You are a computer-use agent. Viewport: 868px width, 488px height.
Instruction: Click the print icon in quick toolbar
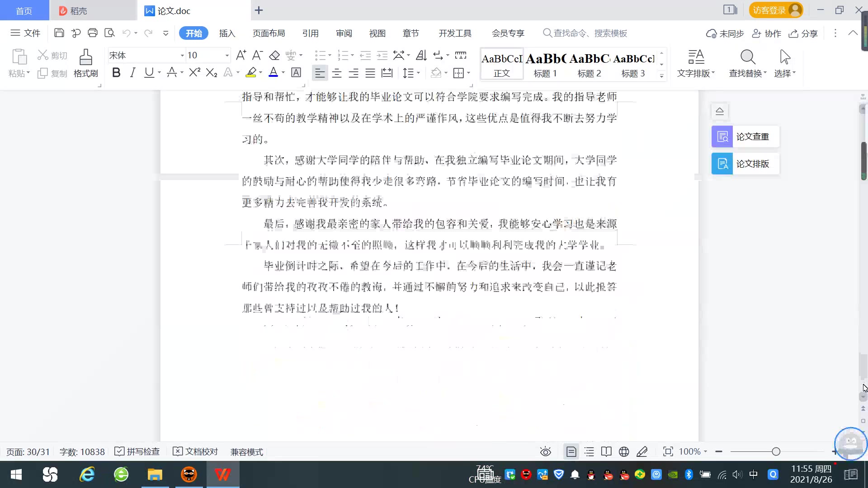click(93, 33)
